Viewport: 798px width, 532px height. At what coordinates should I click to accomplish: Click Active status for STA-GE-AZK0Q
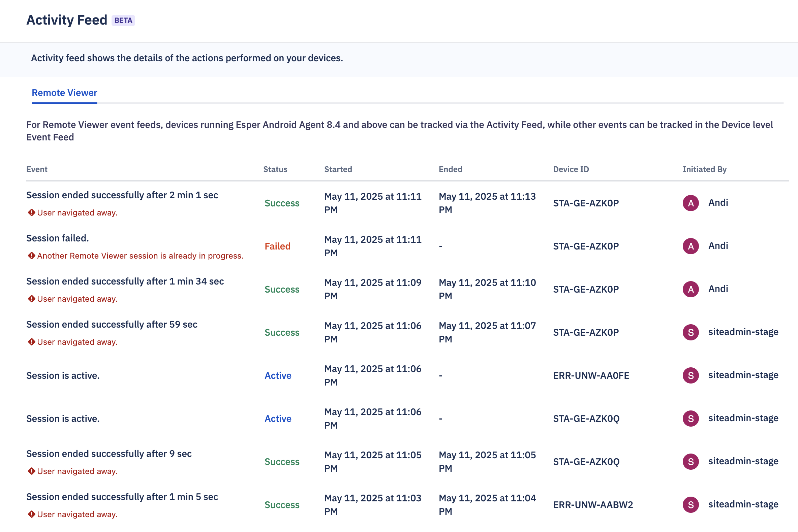(278, 419)
